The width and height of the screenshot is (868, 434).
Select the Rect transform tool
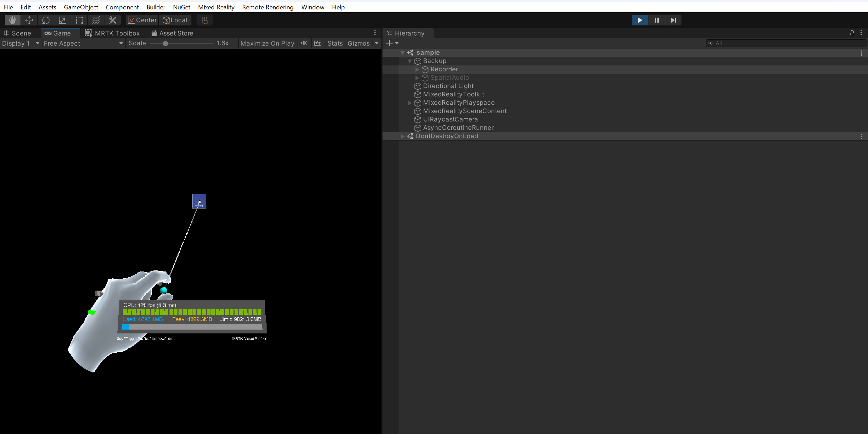click(x=79, y=20)
